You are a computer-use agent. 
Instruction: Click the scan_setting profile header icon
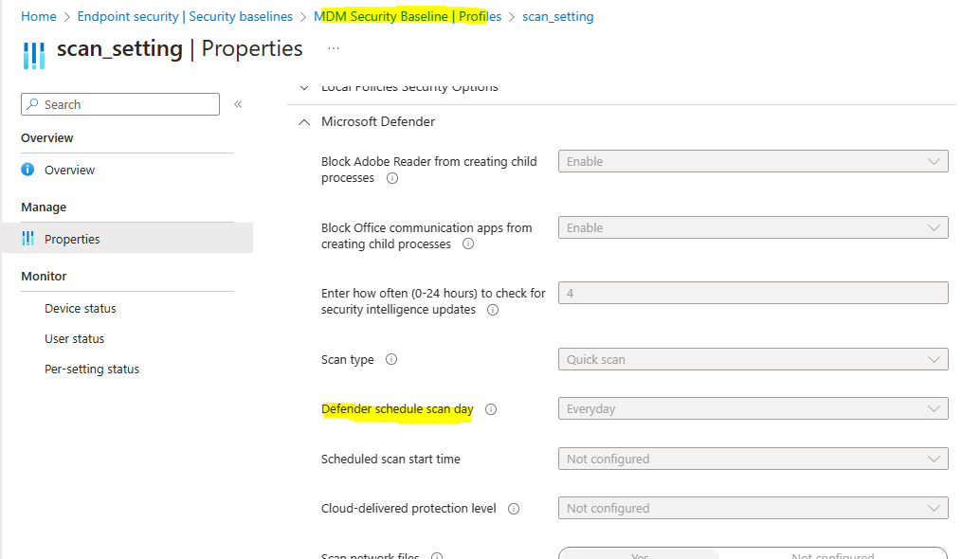[x=34, y=55]
